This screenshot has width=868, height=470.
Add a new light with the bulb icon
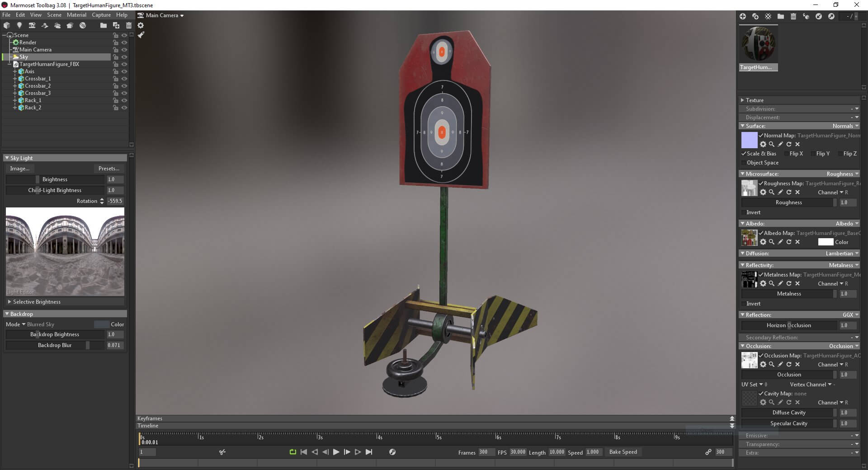pos(19,25)
